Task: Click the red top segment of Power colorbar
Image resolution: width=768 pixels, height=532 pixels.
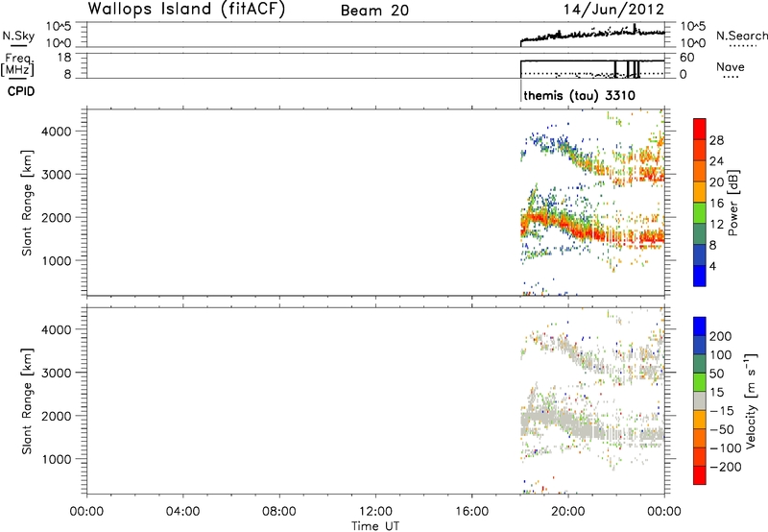Action: click(x=700, y=129)
